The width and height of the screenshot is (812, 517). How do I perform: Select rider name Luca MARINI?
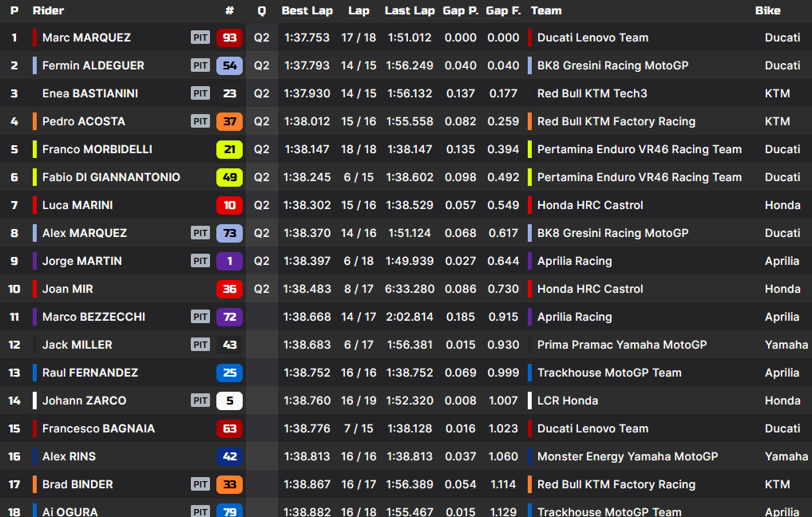(77, 206)
